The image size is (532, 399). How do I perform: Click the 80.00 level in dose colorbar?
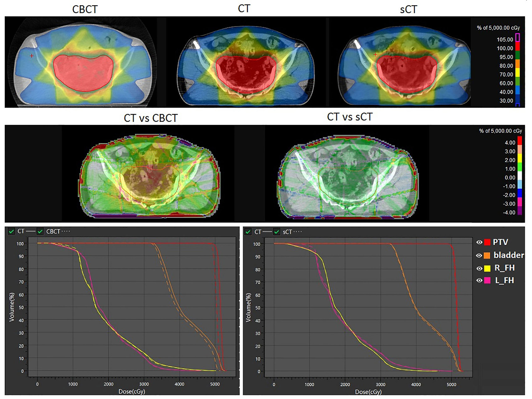click(x=506, y=66)
